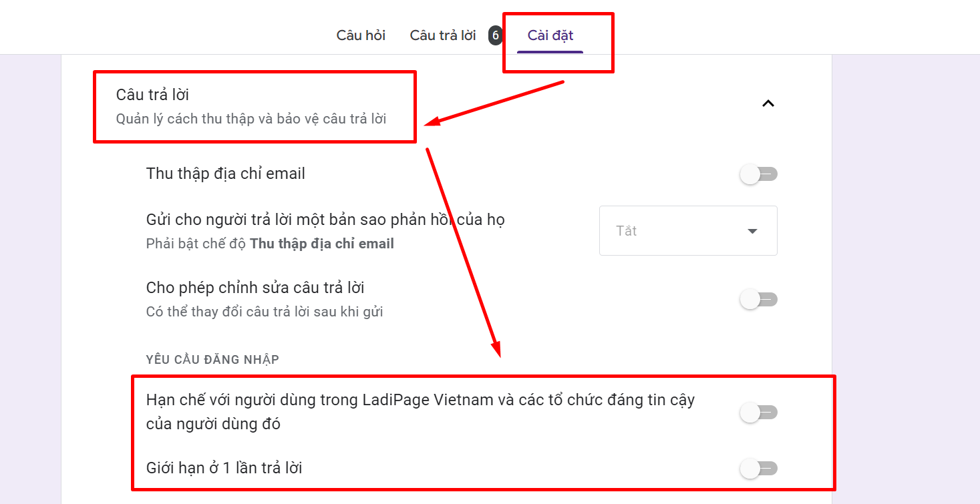The image size is (980, 504).
Task: Switch to the Câu hỏi tab
Action: 361,35
